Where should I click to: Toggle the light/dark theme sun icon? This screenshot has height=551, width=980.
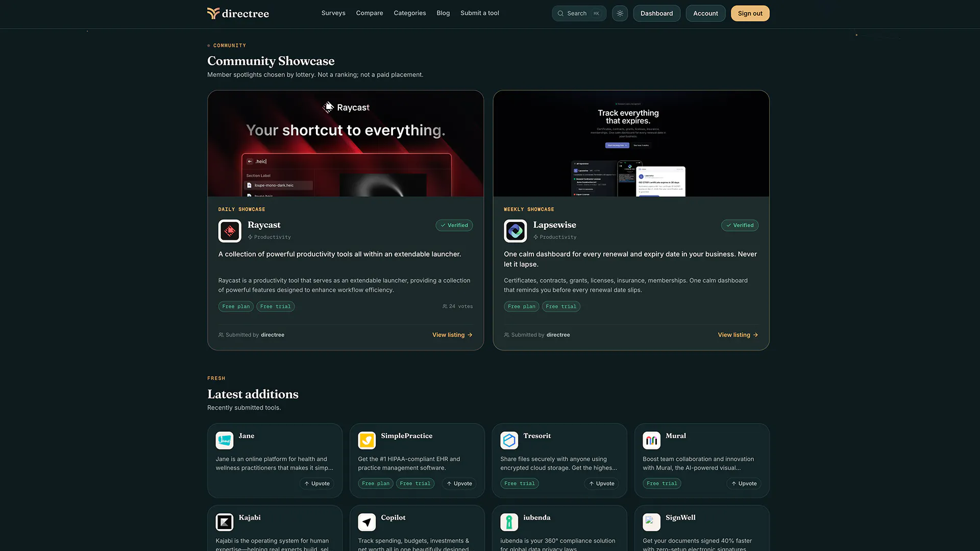[620, 13]
